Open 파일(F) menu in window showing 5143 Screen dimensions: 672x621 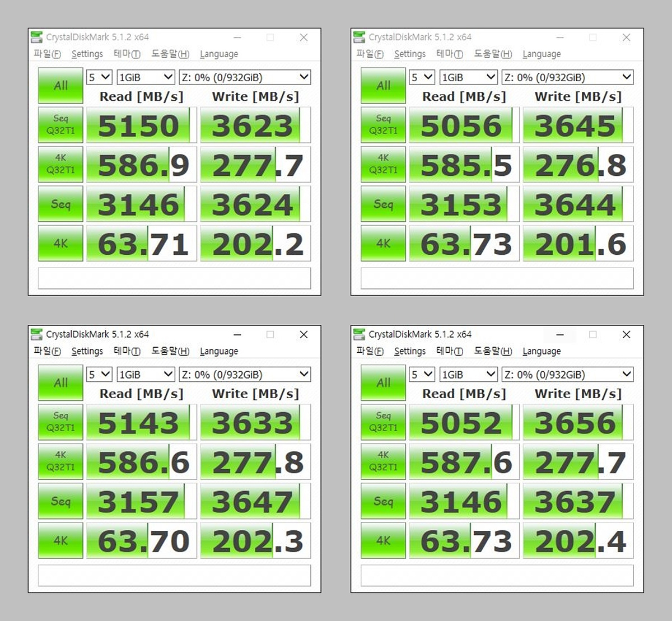(47, 351)
